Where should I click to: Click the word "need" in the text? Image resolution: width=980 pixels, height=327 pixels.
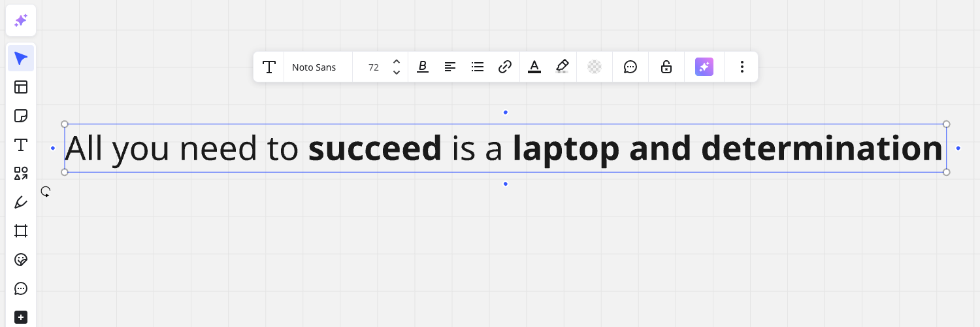pos(219,149)
